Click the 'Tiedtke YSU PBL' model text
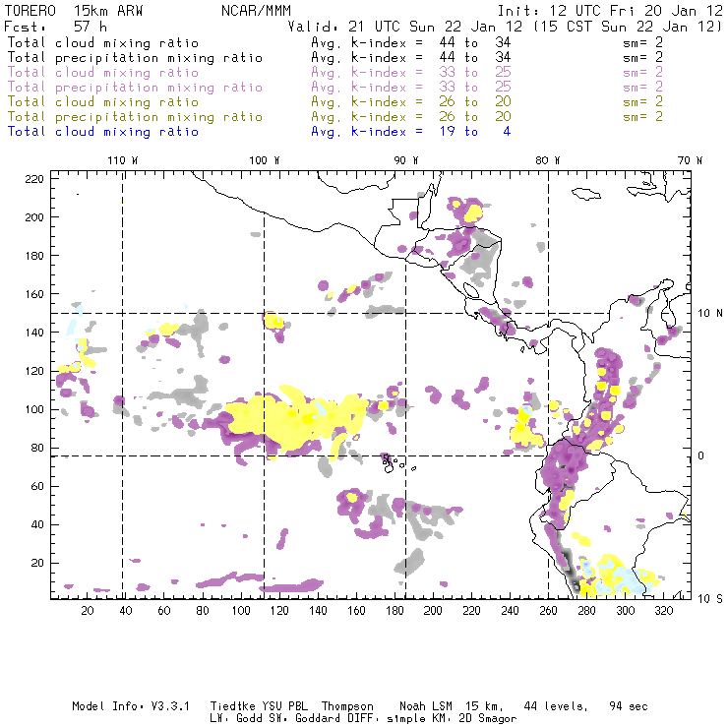The height and width of the screenshot is (728, 728). point(259,706)
